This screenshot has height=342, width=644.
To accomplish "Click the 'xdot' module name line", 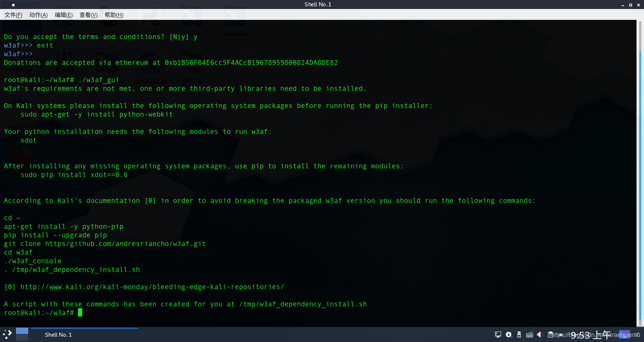I will pyautogui.click(x=29, y=140).
